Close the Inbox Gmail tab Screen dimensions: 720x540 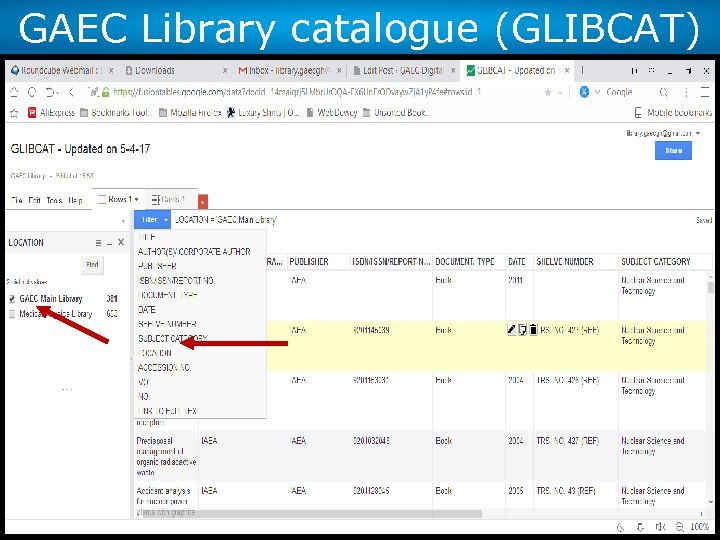[339, 71]
